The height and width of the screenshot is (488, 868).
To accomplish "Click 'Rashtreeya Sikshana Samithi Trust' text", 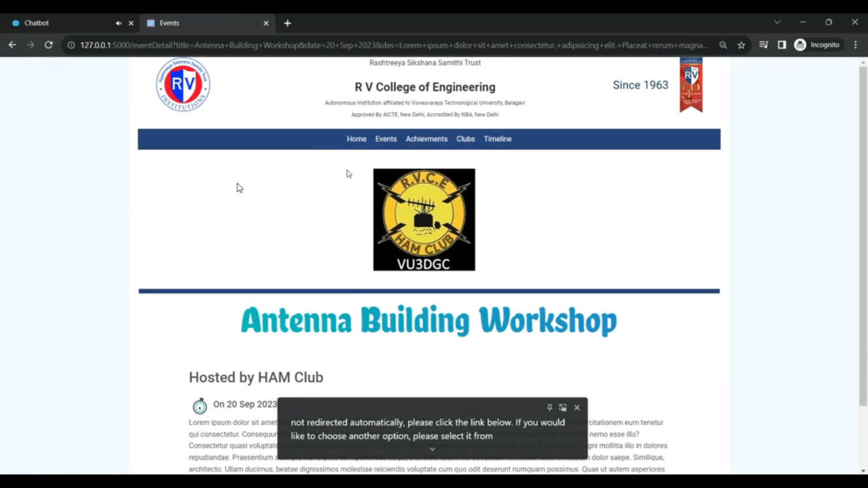I will (425, 62).
